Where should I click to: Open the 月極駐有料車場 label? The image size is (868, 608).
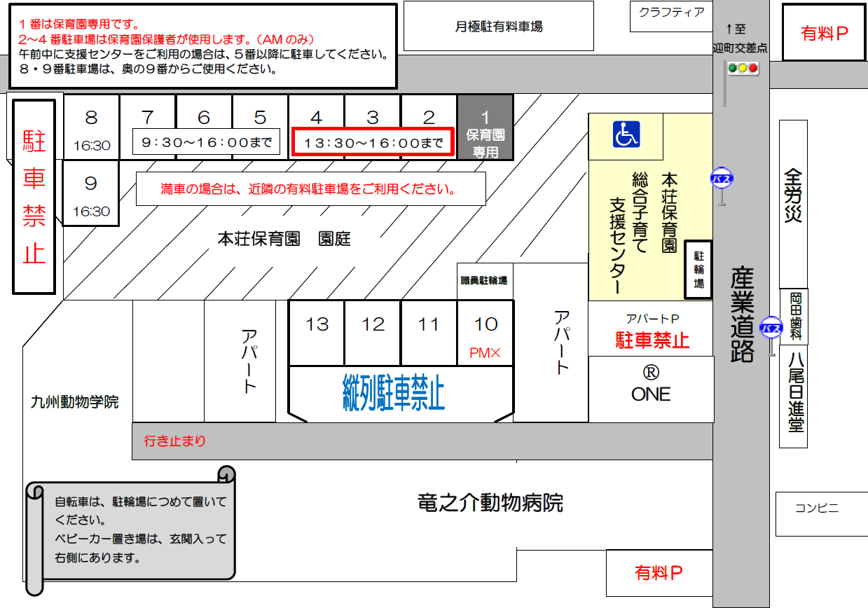point(498,26)
